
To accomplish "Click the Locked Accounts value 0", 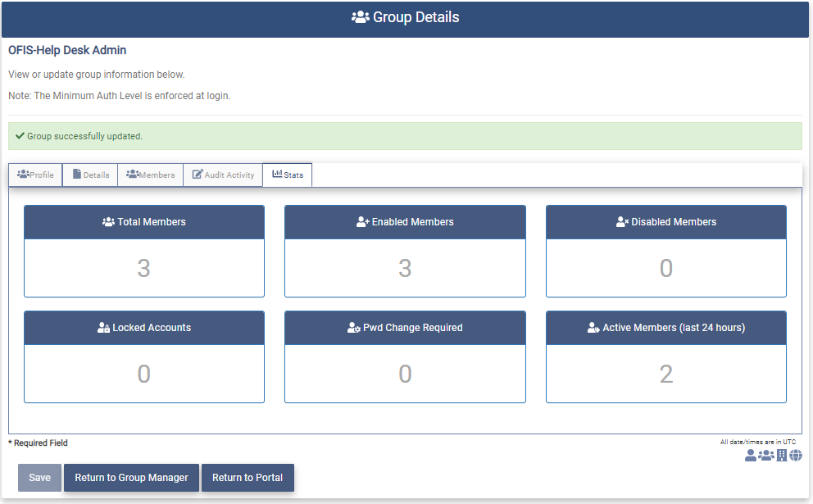I will (x=143, y=374).
